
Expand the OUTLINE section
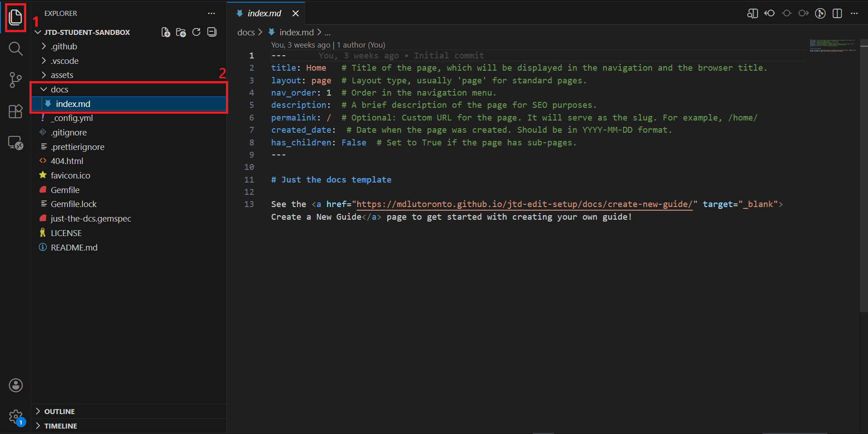[x=59, y=411]
